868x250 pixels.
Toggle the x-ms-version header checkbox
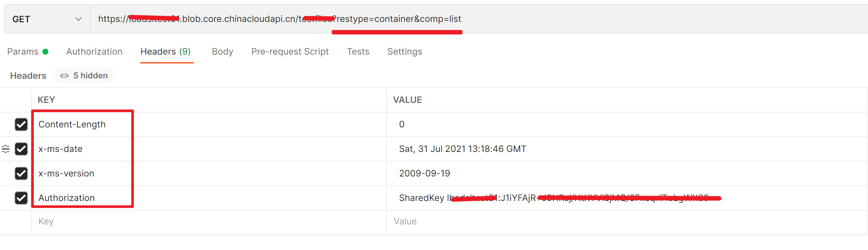click(21, 173)
